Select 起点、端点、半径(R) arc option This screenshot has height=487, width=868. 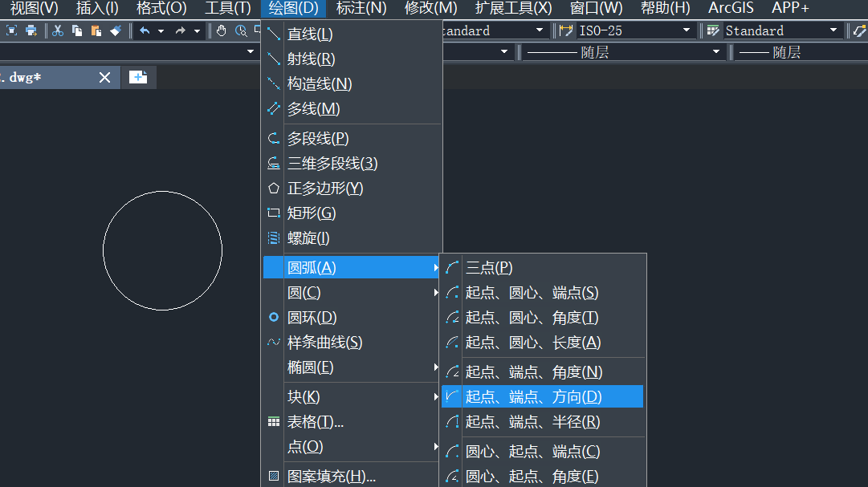(543, 422)
